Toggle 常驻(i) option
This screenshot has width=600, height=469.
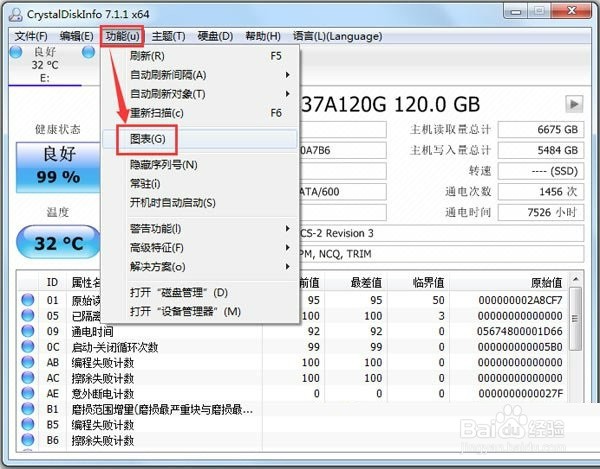coord(200,184)
